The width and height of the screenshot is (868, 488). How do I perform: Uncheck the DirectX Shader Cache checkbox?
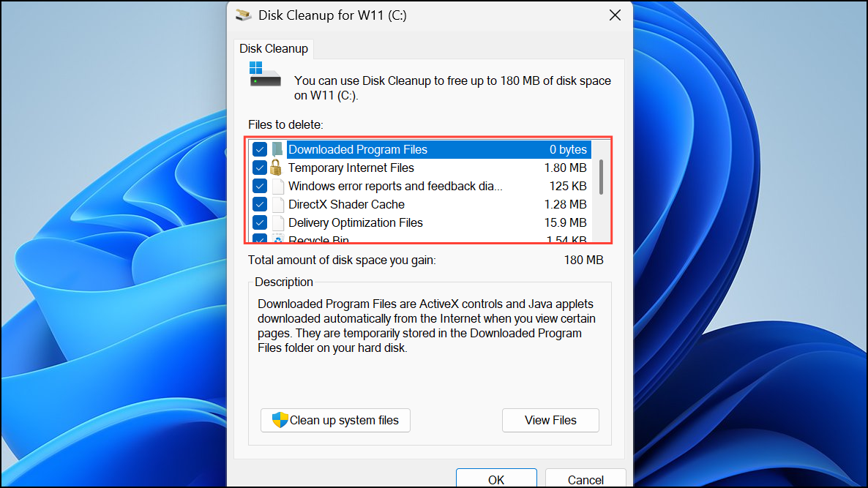point(259,203)
